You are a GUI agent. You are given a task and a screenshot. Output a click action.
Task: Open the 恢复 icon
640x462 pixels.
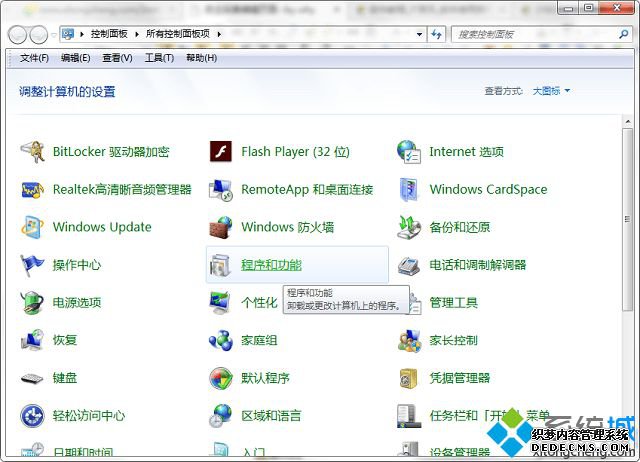click(x=32, y=340)
